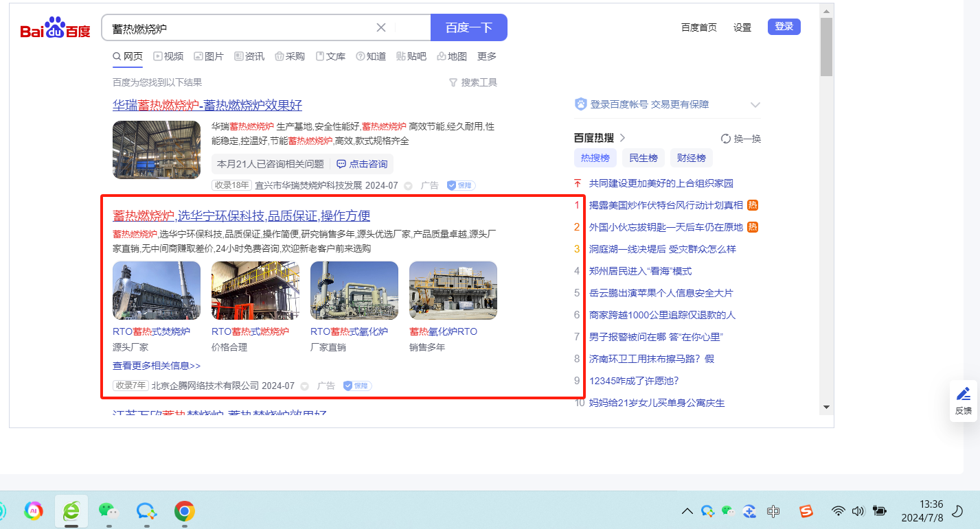
Task: Click the RTO蓄热式燃烧炉 thumbnail image
Action: click(255, 290)
